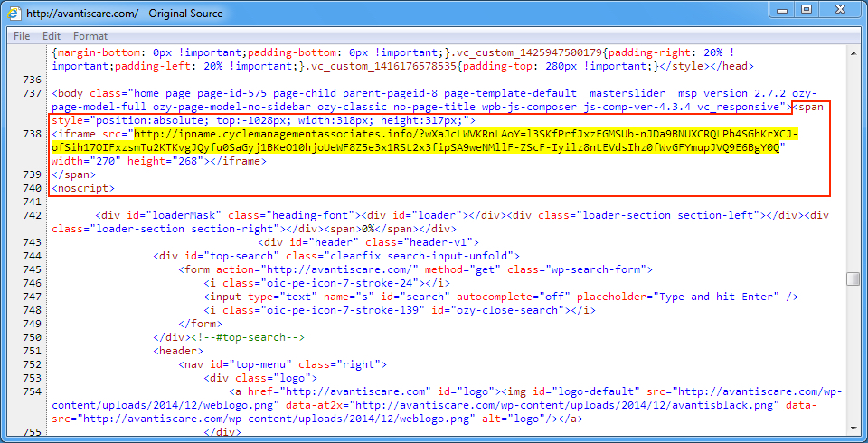Viewport: 868px width, 443px height.
Task: Click line number 755
Action: point(31,431)
